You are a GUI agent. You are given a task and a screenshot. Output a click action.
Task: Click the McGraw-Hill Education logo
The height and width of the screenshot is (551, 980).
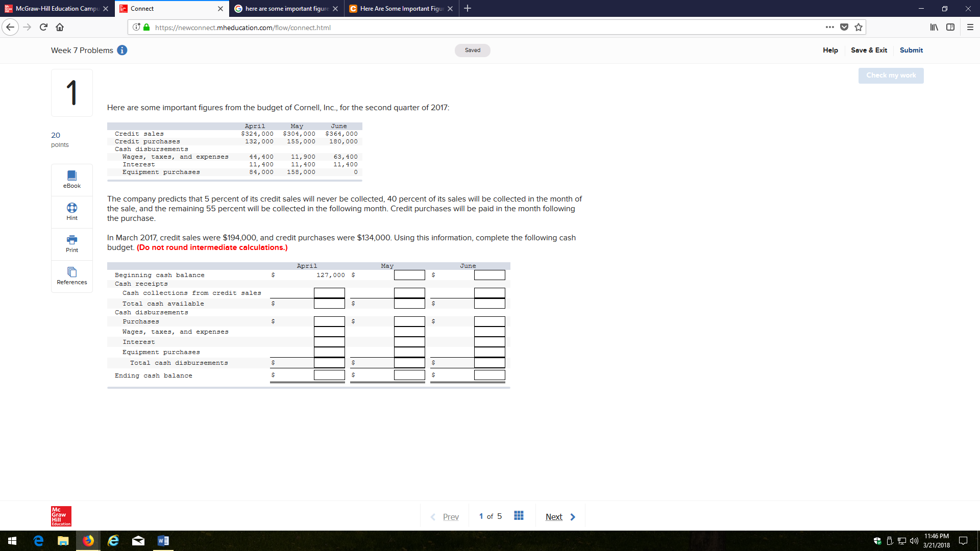60,516
